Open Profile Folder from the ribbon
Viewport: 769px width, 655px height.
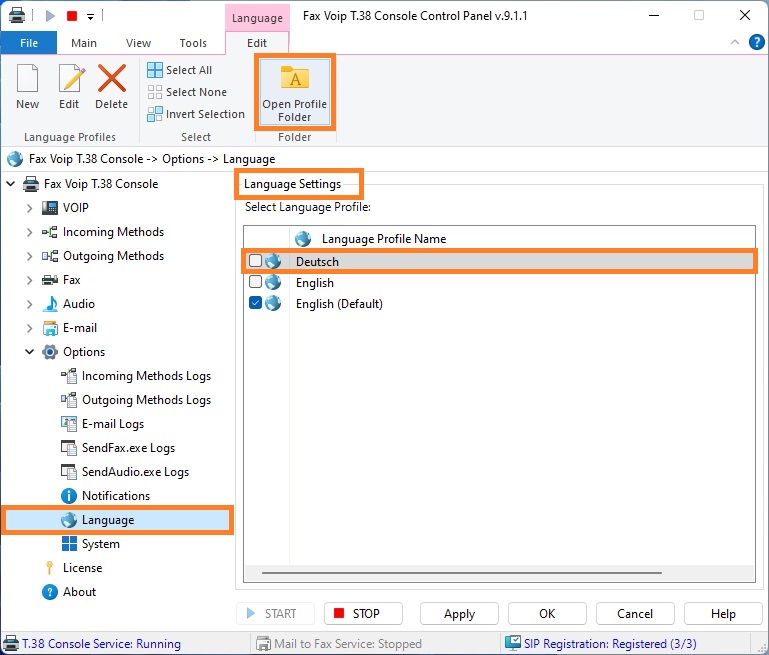tap(295, 92)
